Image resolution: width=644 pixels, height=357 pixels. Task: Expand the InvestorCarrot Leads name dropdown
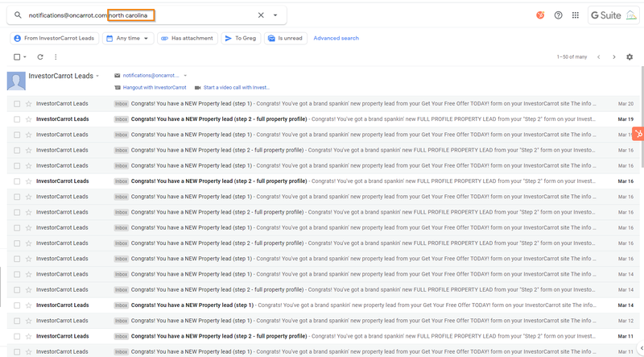(x=97, y=76)
